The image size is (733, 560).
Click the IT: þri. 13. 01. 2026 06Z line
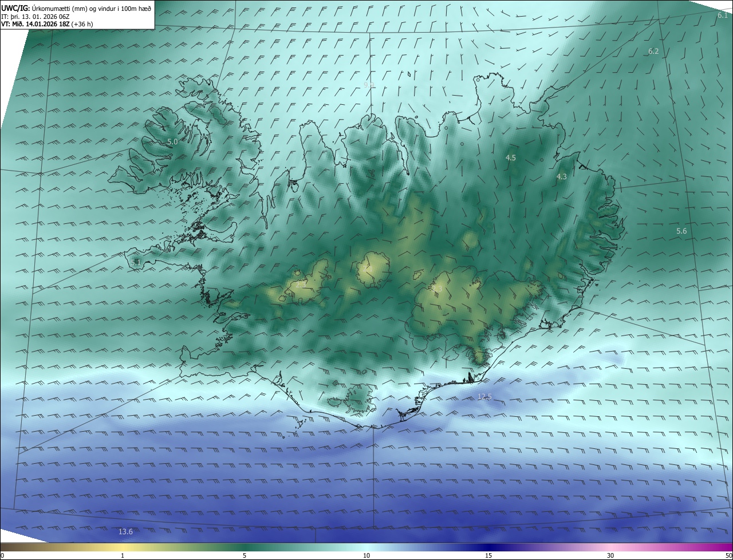tap(36, 17)
